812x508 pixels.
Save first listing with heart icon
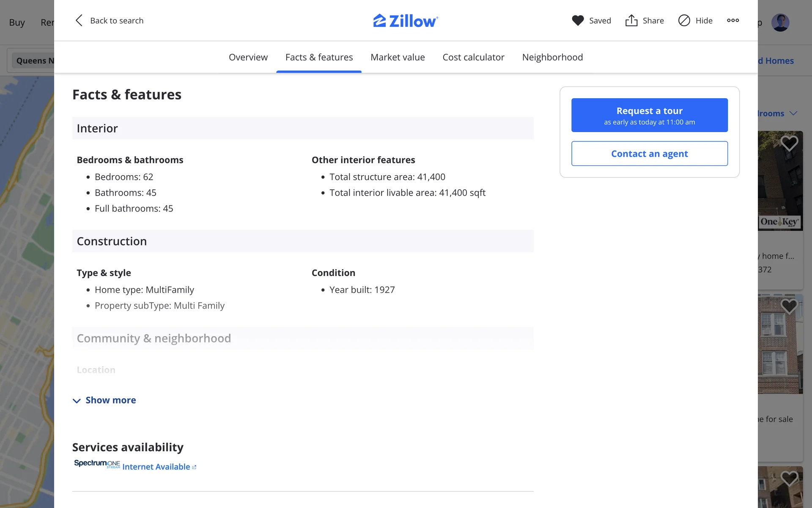[x=789, y=143]
